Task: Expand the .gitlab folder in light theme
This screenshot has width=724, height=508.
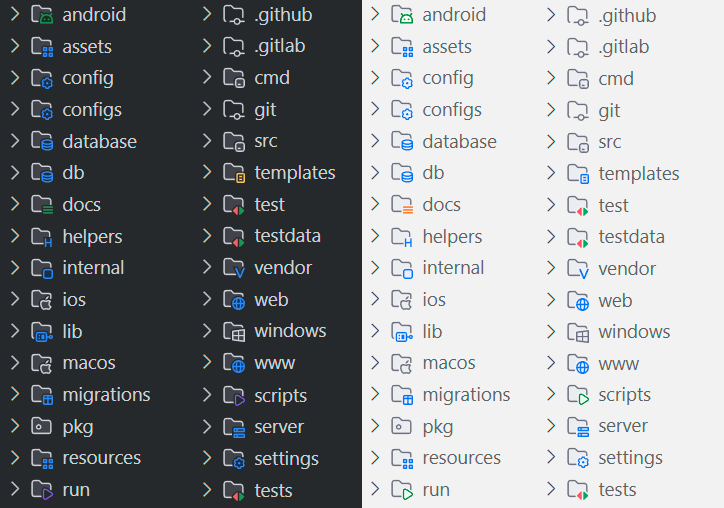Action: tap(551, 46)
